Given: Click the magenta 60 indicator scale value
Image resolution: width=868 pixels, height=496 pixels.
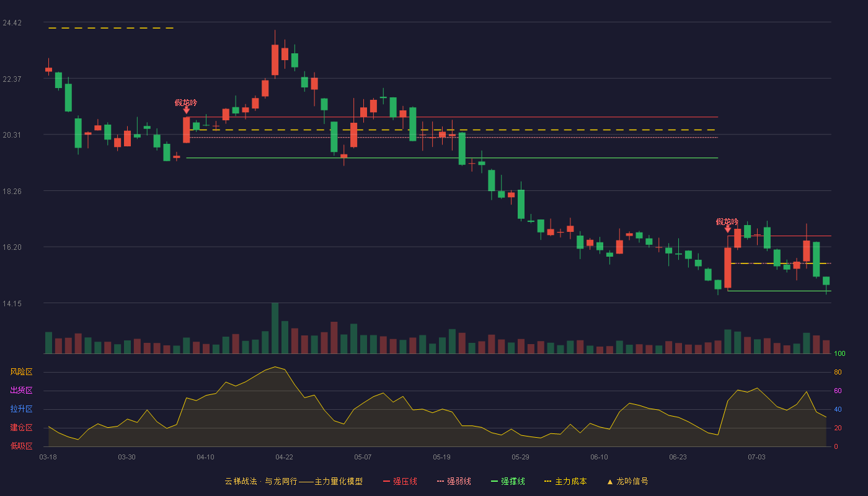Looking at the screenshot, I should click(x=838, y=391).
